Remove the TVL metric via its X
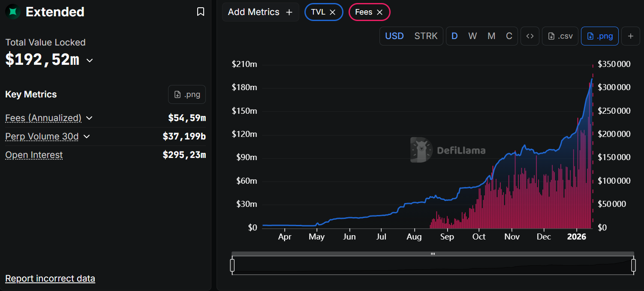 tap(333, 12)
